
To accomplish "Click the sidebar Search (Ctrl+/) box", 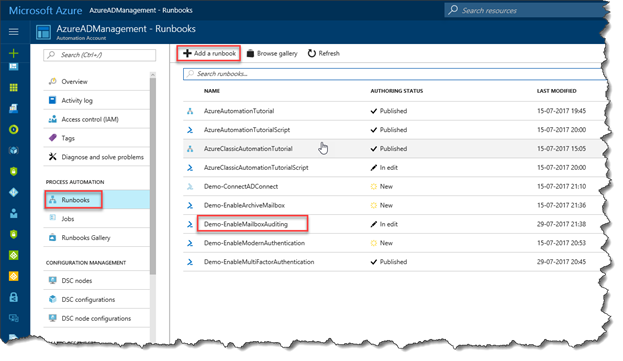I will tap(99, 55).
